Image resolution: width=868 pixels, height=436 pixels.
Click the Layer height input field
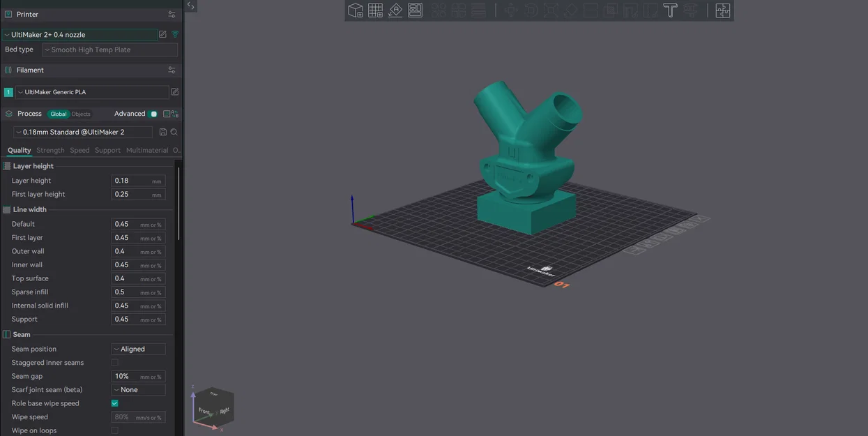click(x=137, y=180)
